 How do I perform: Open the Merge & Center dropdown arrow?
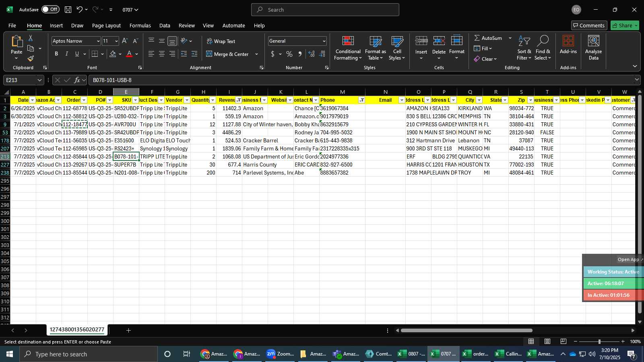(x=256, y=54)
